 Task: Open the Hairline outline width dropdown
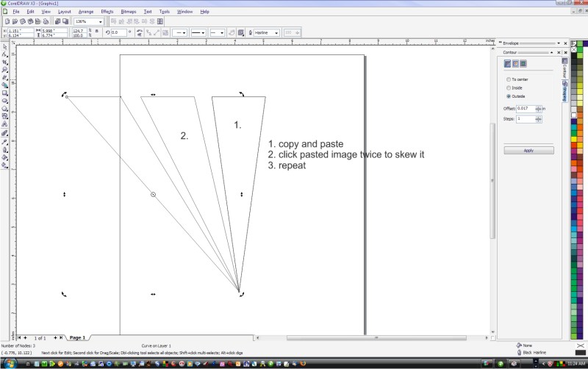(x=276, y=33)
